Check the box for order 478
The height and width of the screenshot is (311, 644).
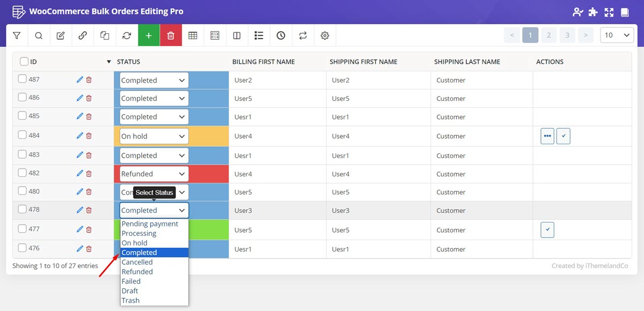[x=22, y=209]
